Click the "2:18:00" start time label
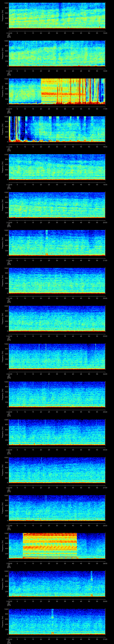 coord(9,184)
